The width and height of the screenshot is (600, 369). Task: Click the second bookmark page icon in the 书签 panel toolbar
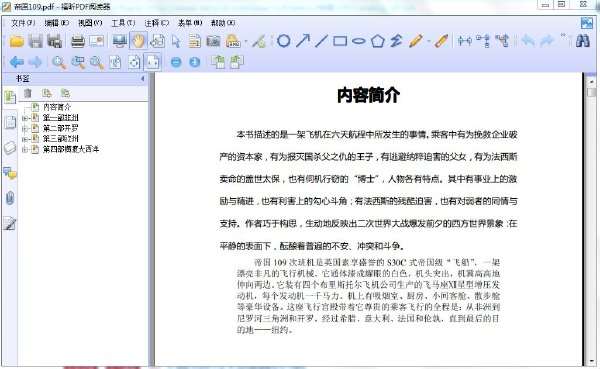pos(65,93)
